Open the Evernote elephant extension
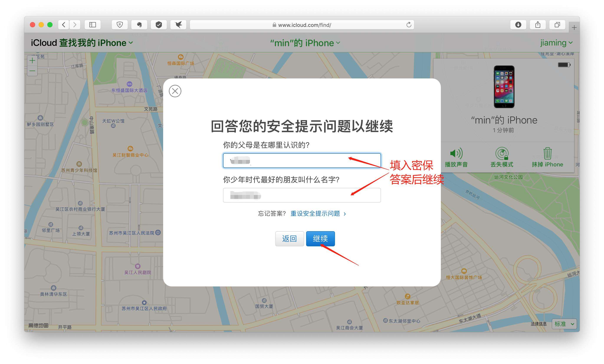This screenshot has height=364, width=604. (139, 25)
